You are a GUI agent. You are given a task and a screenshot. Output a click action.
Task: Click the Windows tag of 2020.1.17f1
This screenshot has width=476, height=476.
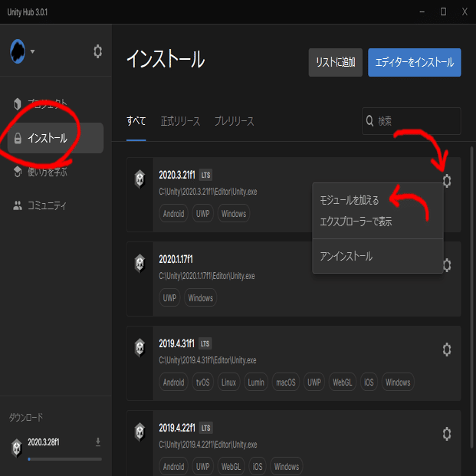click(201, 298)
